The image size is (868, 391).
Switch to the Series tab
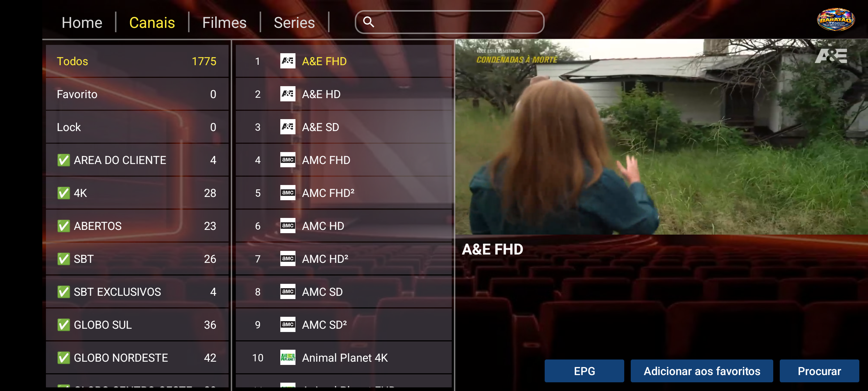point(294,22)
